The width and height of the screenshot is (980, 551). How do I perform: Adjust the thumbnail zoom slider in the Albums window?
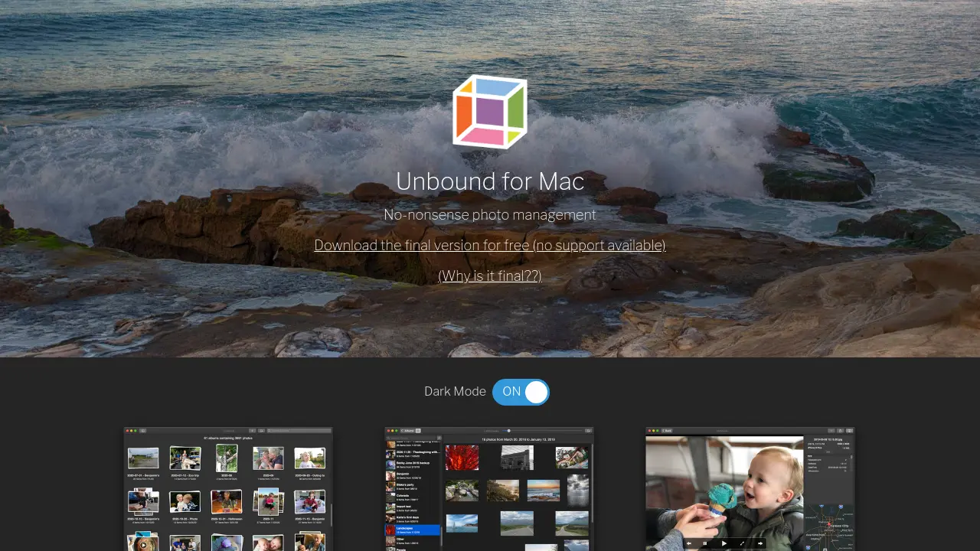(508, 431)
